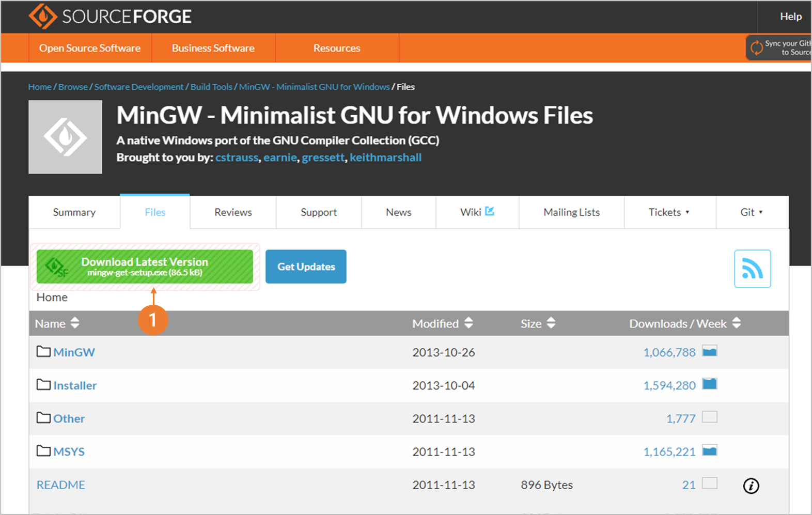Open the earnie contributor profile
The width and height of the screenshot is (812, 515).
(280, 158)
